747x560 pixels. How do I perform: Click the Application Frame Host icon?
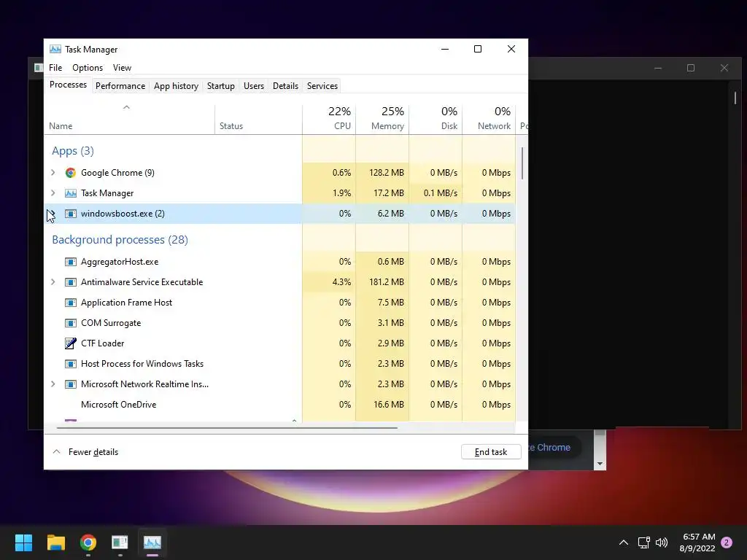[x=71, y=303]
